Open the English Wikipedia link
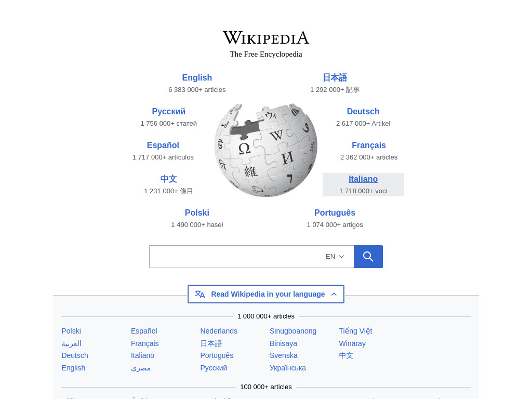532x399 pixels. 197,78
